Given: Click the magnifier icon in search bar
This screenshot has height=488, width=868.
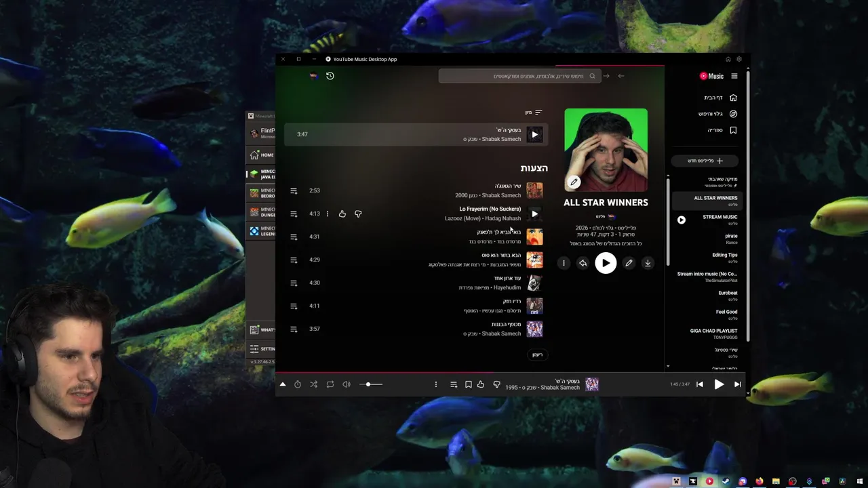Looking at the screenshot, I should pyautogui.click(x=592, y=76).
